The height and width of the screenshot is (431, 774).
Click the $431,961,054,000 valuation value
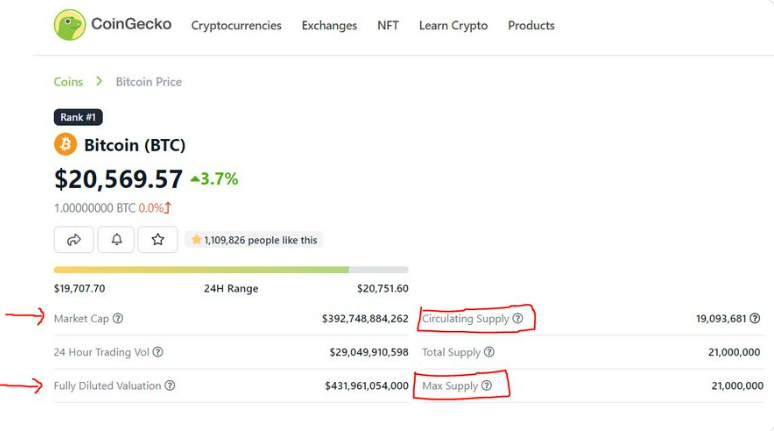pyautogui.click(x=366, y=386)
